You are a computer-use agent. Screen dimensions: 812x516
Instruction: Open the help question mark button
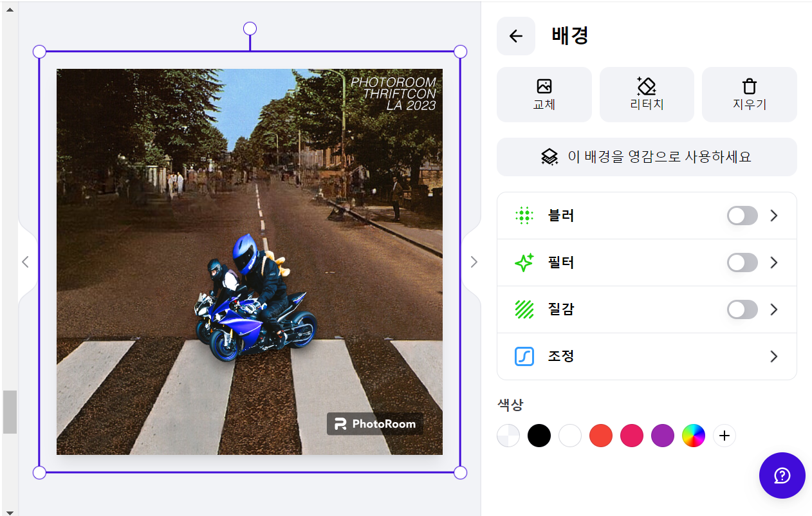click(782, 475)
